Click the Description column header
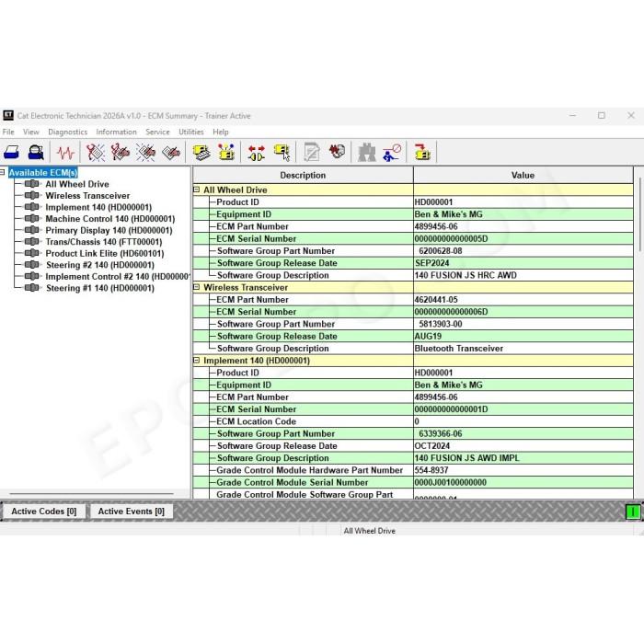Screen dimensions: 644x644 (x=303, y=175)
